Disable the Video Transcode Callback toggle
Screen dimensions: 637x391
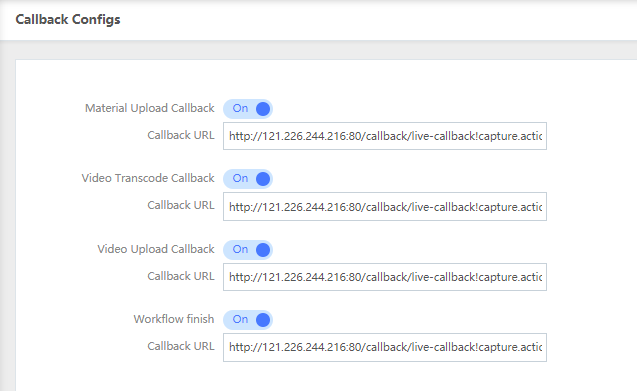[248, 178]
